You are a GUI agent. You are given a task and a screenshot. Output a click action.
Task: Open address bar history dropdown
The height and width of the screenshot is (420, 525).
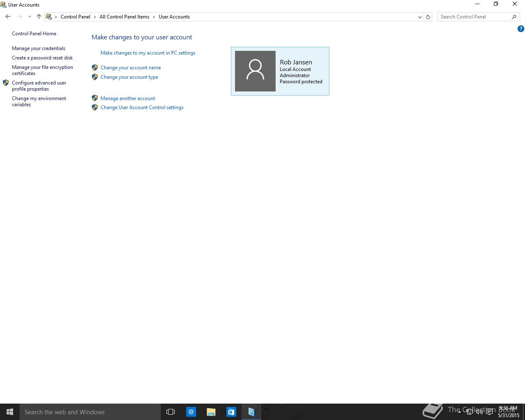click(420, 17)
